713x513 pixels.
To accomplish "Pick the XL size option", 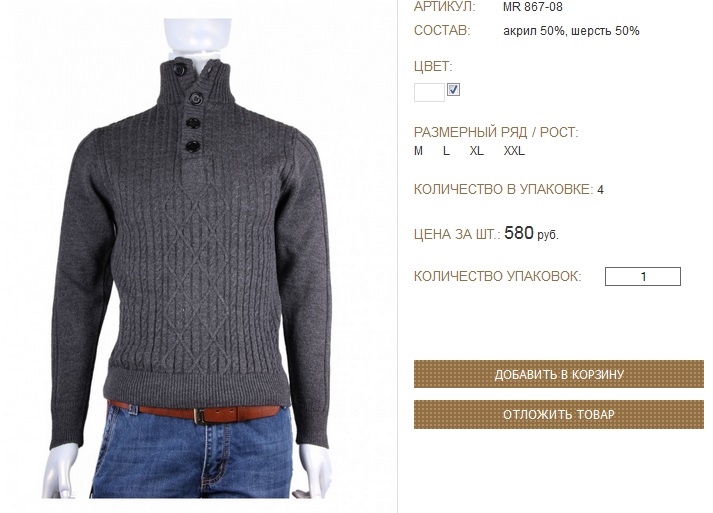I will click(x=477, y=151).
